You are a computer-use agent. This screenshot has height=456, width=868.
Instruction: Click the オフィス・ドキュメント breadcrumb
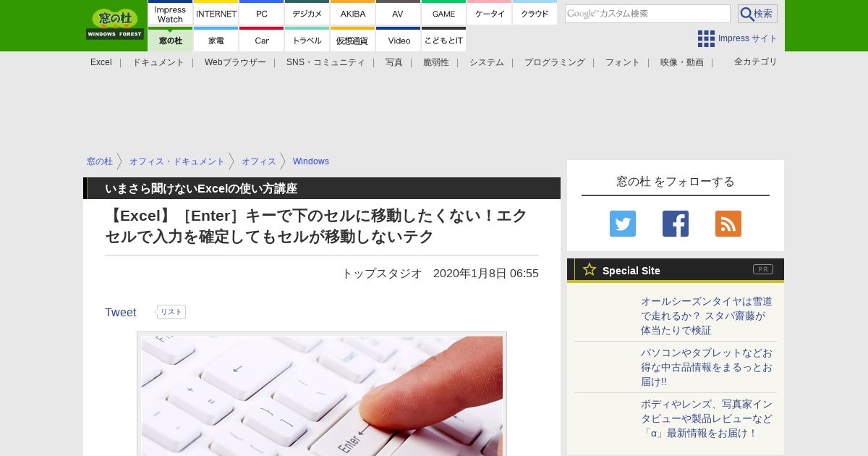coord(177,161)
